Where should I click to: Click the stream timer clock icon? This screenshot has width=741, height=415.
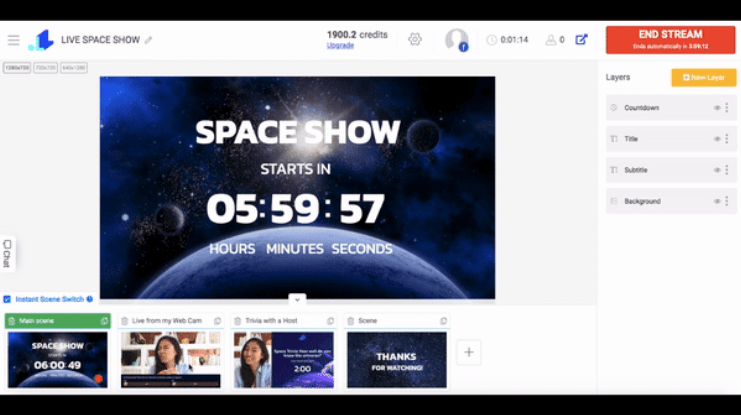tap(491, 40)
